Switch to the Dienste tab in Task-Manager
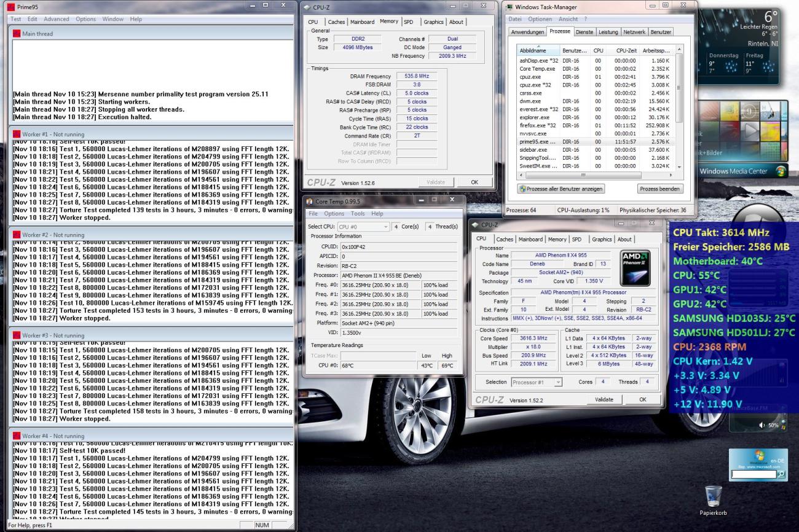The height and width of the screenshot is (532, 799). (584, 31)
